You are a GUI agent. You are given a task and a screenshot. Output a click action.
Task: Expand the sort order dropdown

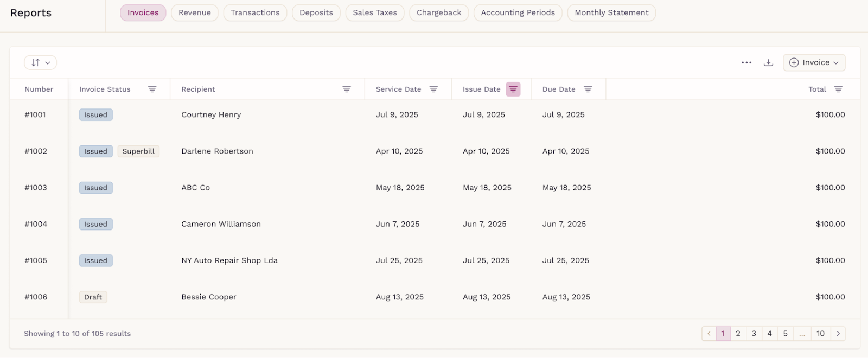(41, 62)
